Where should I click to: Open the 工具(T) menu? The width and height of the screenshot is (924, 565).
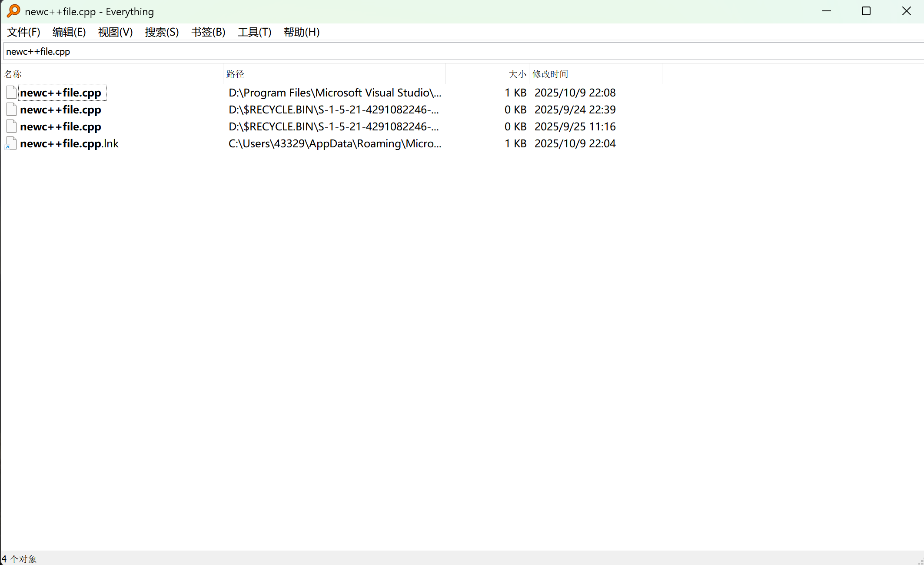254,32
